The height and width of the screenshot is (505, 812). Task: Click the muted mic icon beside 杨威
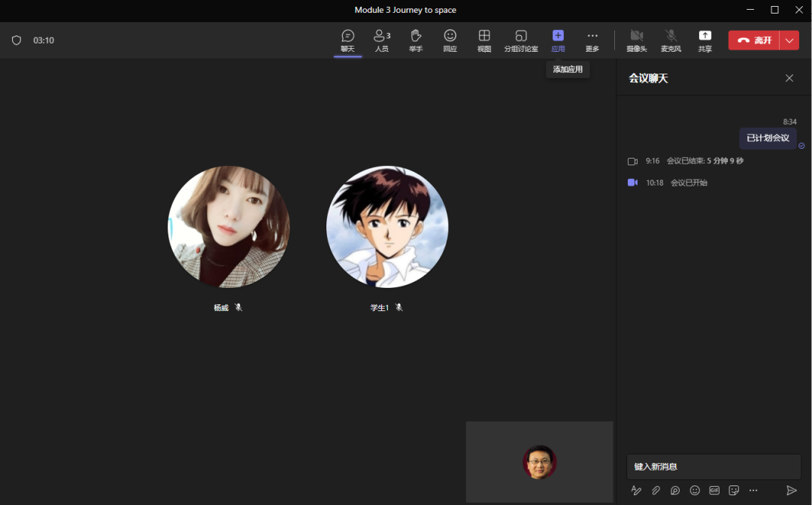(x=238, y=307)
